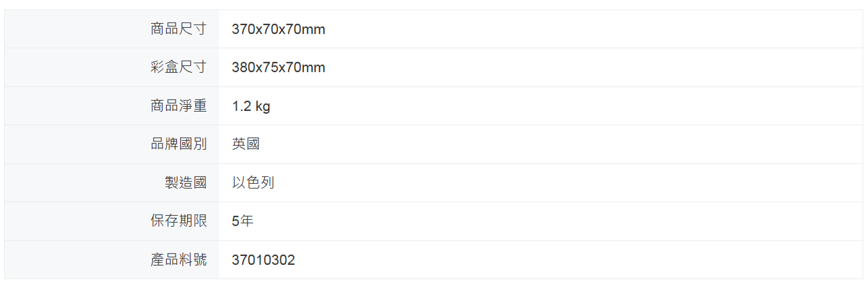Select the 1.2 kg net weight value

[251, 106]
